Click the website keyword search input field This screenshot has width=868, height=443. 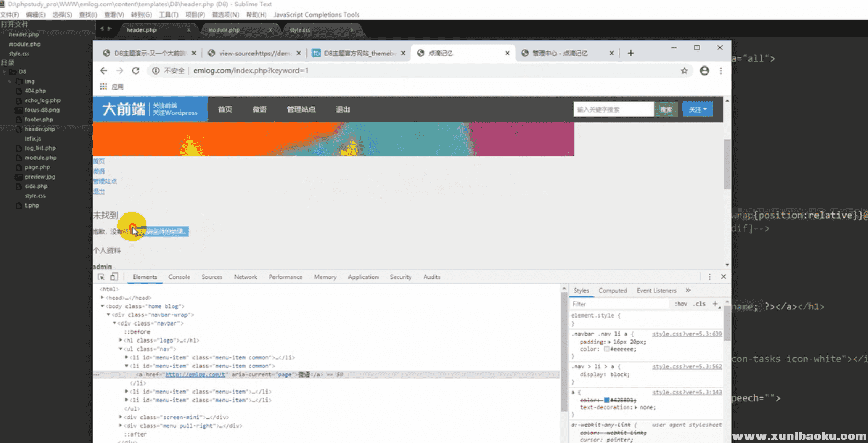[613, 109]
